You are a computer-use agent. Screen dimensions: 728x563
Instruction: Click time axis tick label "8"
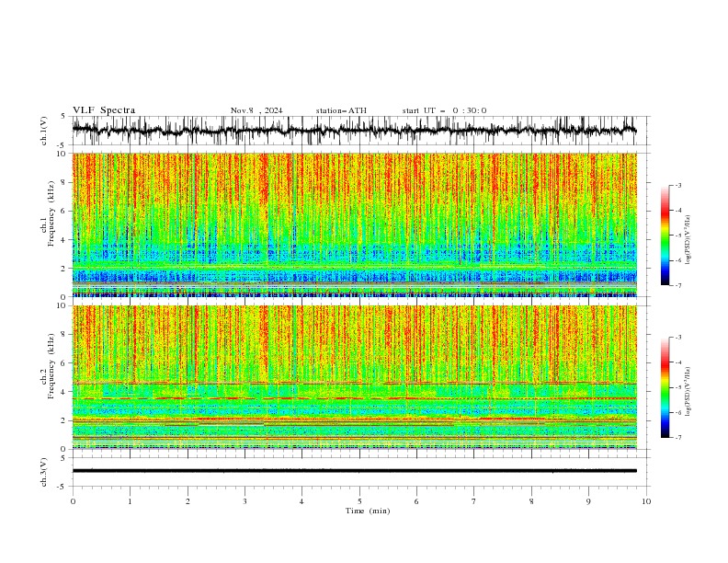pyautogui.click(x=531, y=501)
